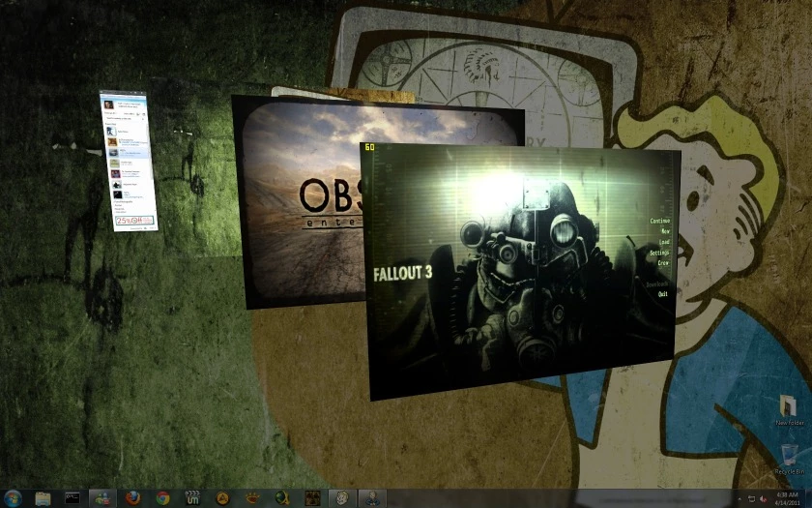Select Downloads in Fallout 3 menu
The width and height of the screenshot is (812, 508).
(656, 284)
